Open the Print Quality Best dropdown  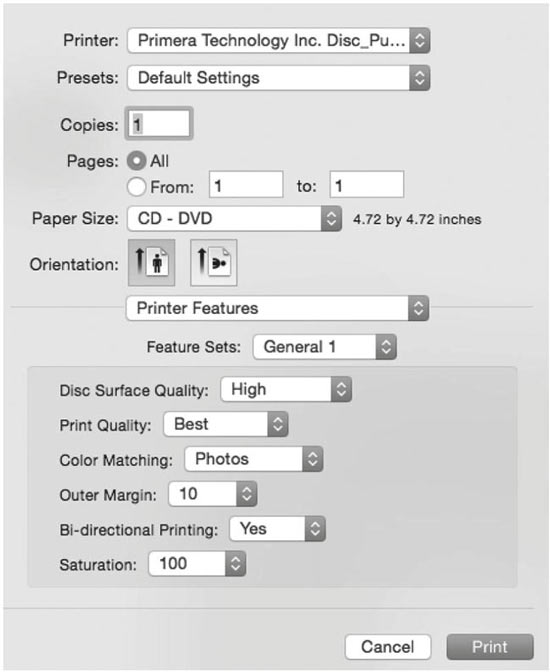225,424
